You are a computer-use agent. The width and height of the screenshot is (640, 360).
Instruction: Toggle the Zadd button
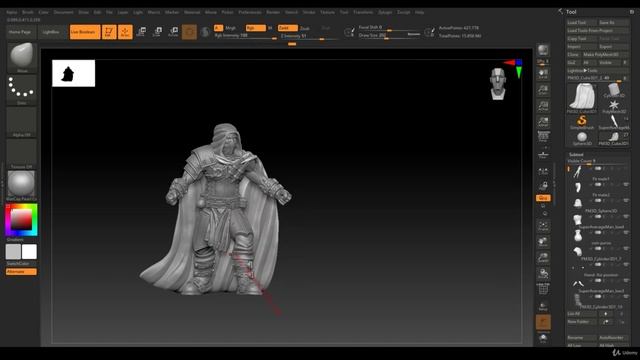click(x=288, y=28)
